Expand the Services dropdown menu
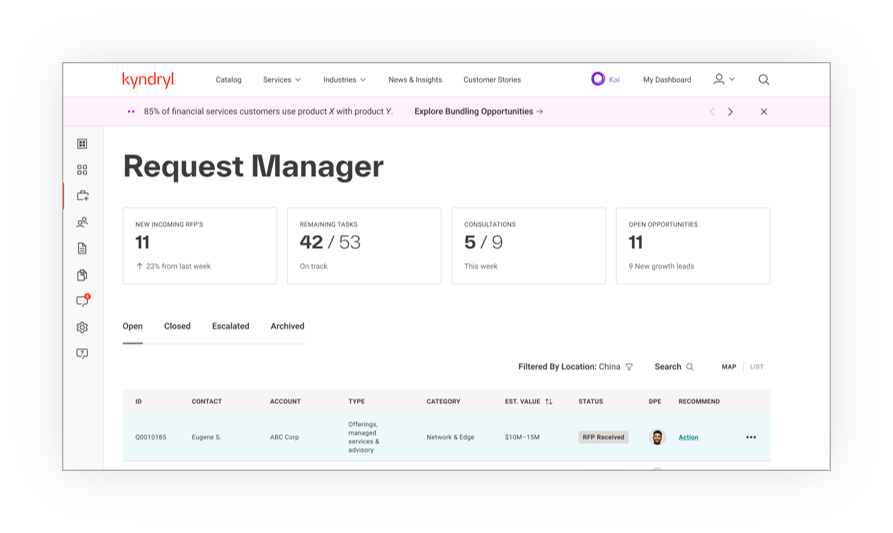The width and height of the screenshot is (893, 533). [281, 80]
